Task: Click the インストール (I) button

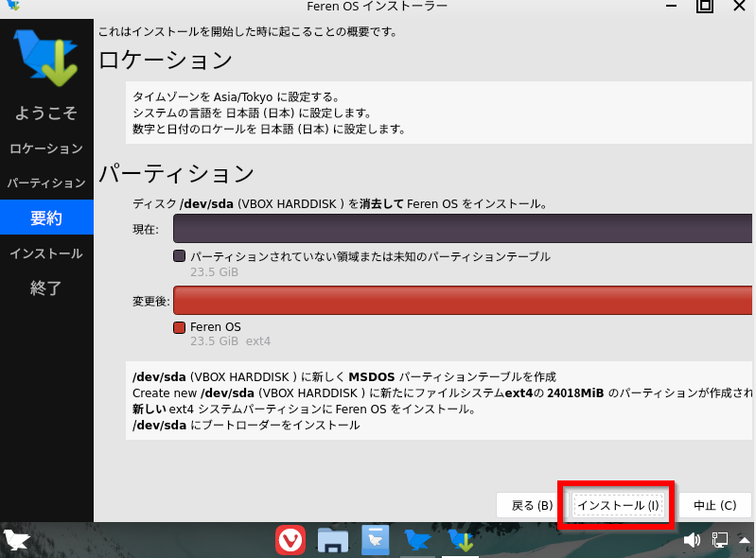Action: tap(617, 505)
